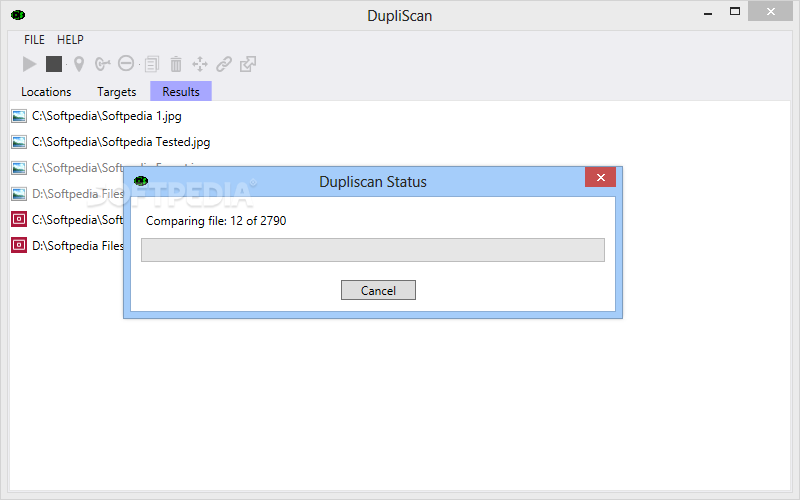The width and height of the screenshot is (800, 500).
Task: Click the copy documents toolbar icon
Action: [x=152, y=64]
